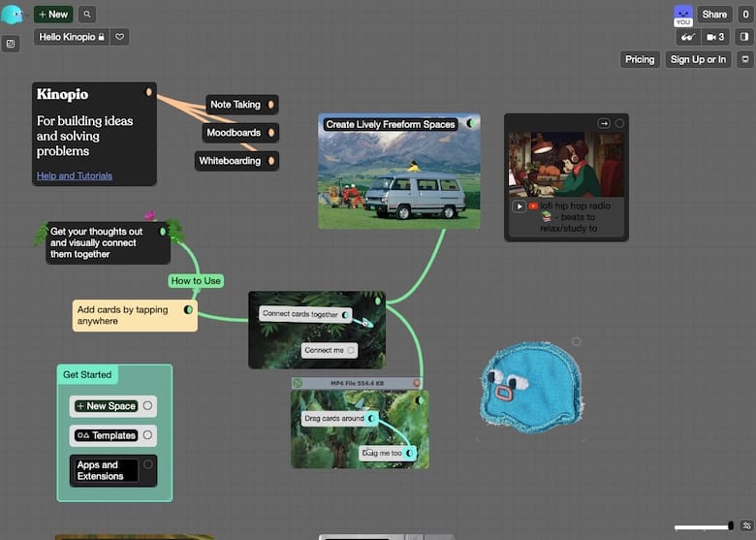Toggle the sidebar panel icon

744,37
